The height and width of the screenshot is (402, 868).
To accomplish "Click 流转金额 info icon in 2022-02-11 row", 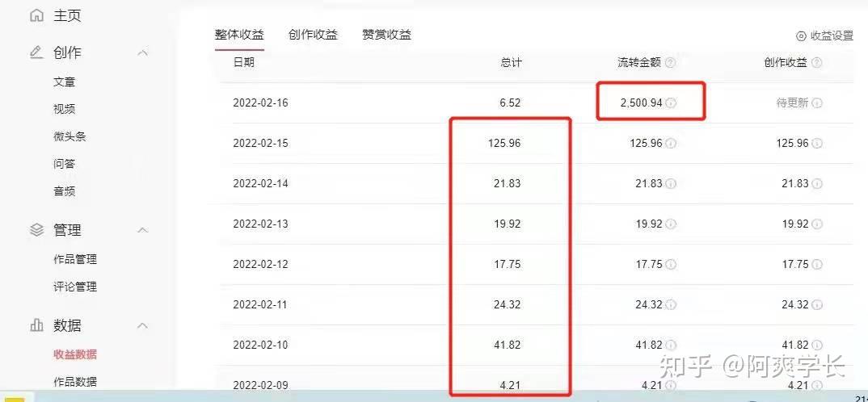I will pyautogui.click(x=670, y=304).
